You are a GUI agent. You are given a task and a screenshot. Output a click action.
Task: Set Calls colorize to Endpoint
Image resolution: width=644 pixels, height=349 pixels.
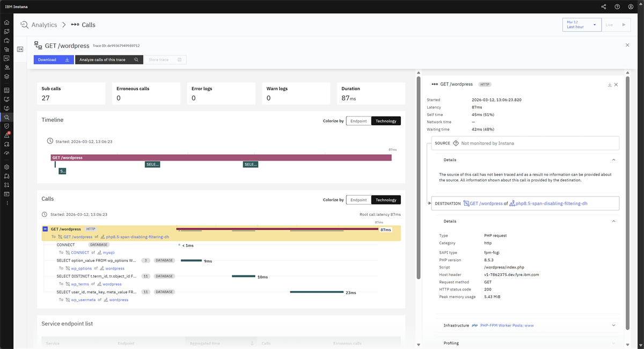pyautogui.click(x=358, y=200)
